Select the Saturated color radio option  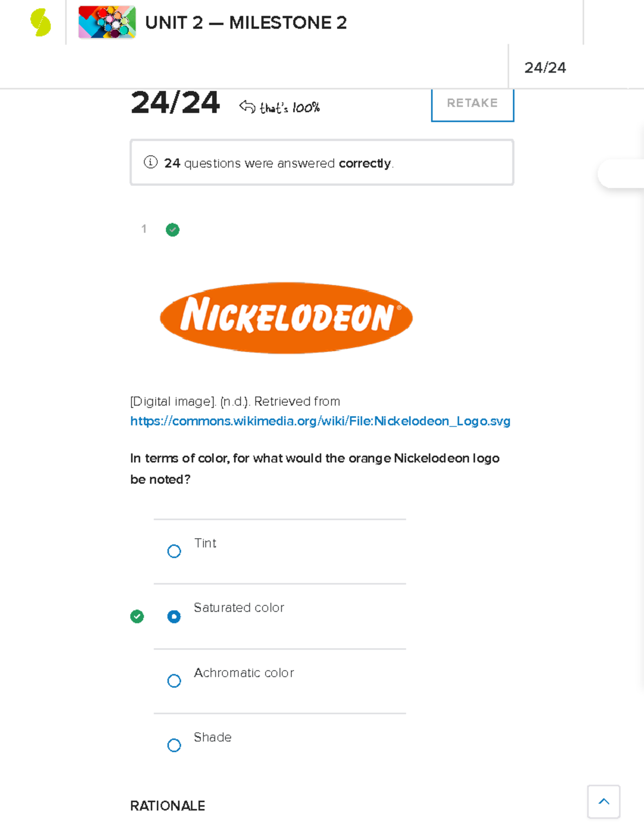174,617
